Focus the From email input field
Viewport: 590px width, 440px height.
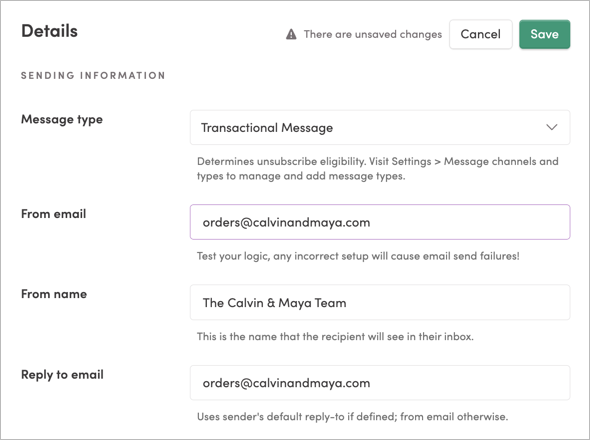pyautogui.click(x=380, y=222)
